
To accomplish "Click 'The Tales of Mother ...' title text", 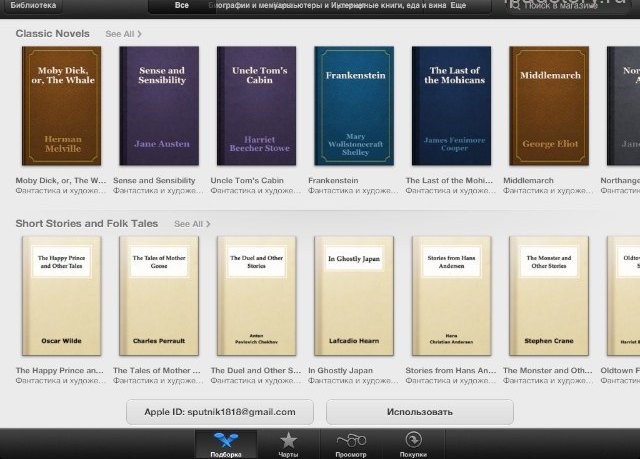I will pos(157,370).
